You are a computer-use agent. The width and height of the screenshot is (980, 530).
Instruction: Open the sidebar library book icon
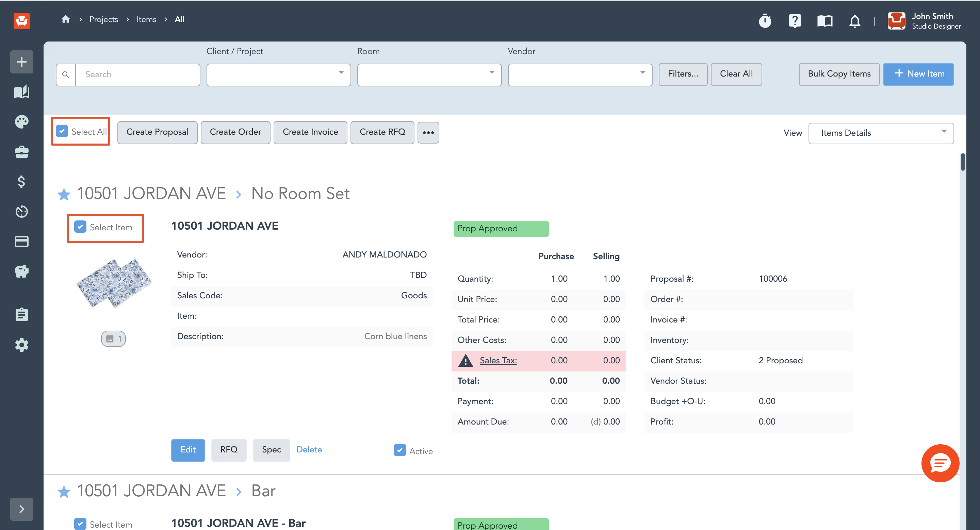pyautogui.click(x=22, y=92)
